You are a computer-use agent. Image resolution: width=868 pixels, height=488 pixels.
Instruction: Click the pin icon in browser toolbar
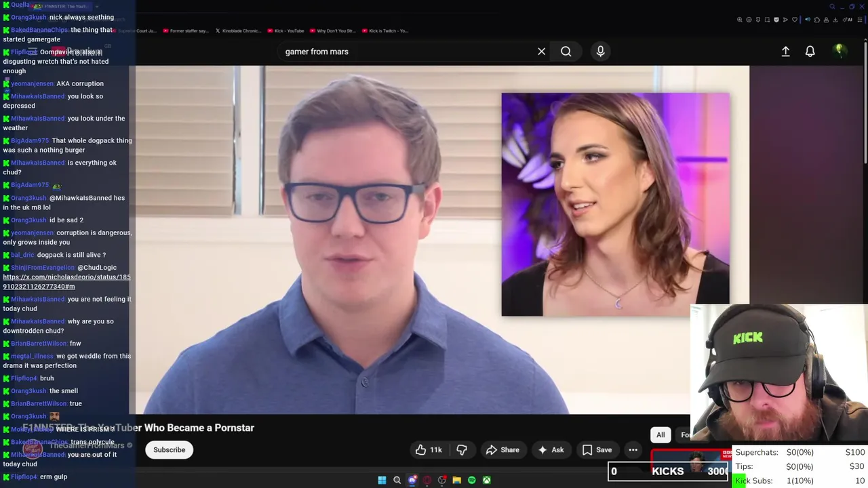757,20
